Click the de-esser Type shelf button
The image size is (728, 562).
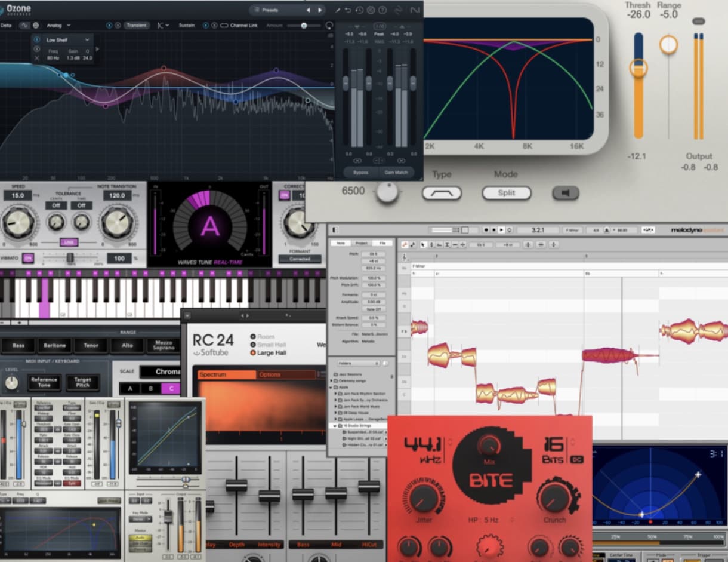(442, 193)
